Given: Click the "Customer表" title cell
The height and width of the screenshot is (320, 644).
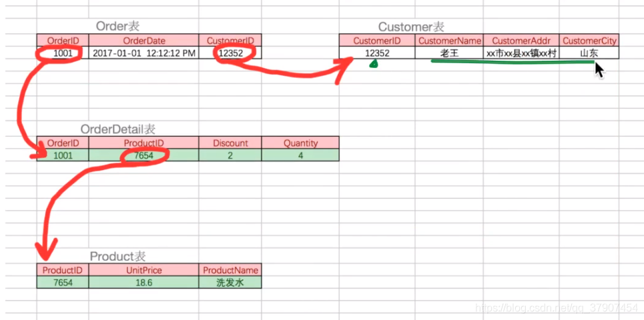Looking at the screenshot, I should [411, 27].
